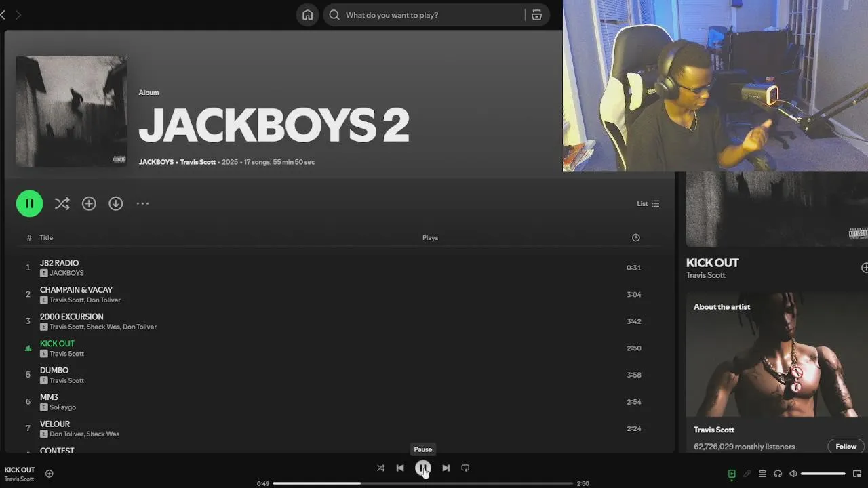
Task: Toggle the Now Playing view
Action: coord(732,474)
